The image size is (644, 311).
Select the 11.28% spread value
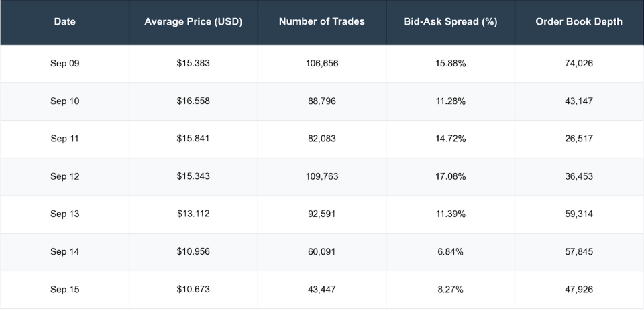[x=450, y=101]
